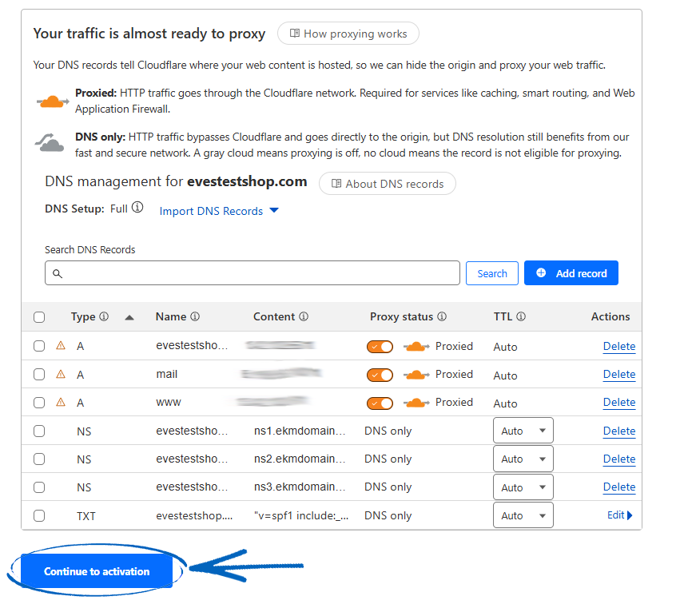Select checkbox for ns2.ekmdomain NS record

pyautogui.click(x=39, y=459)
